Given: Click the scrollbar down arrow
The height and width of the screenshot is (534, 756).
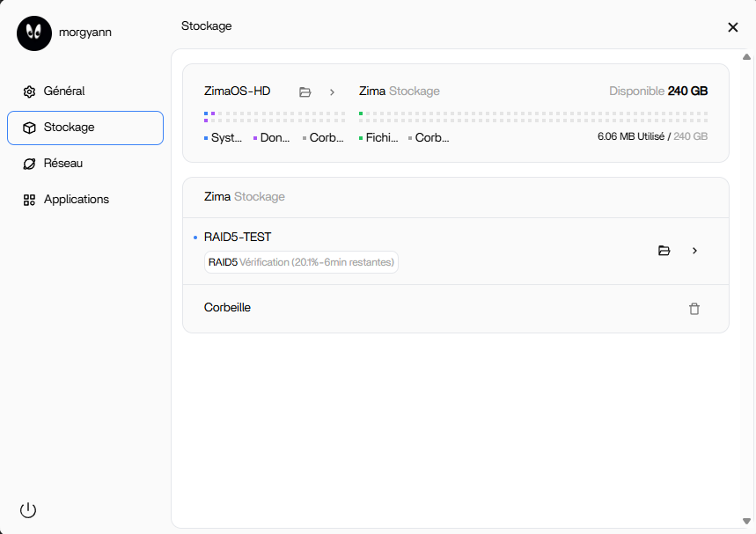Looking at the screenshot, I should pyautogui.click(x=747, y=521).
